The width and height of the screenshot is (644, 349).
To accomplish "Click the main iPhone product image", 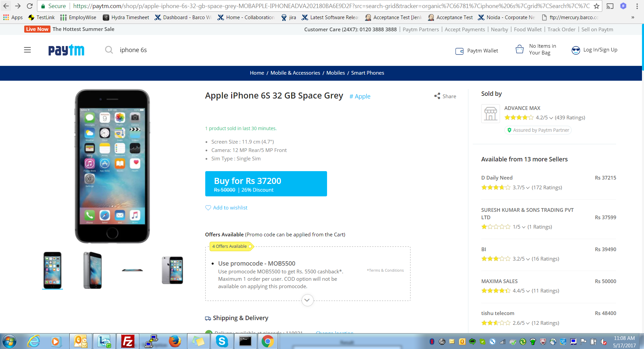I will (112, 166).
